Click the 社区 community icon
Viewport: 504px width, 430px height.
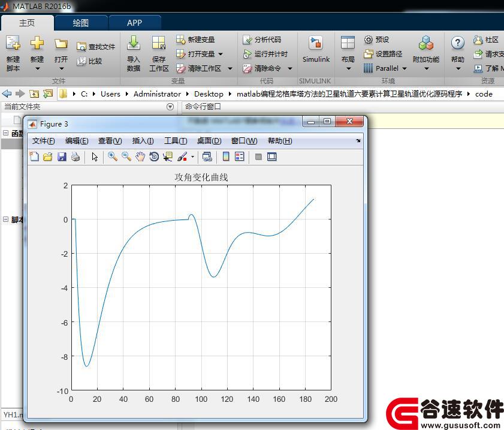[478, 40]
